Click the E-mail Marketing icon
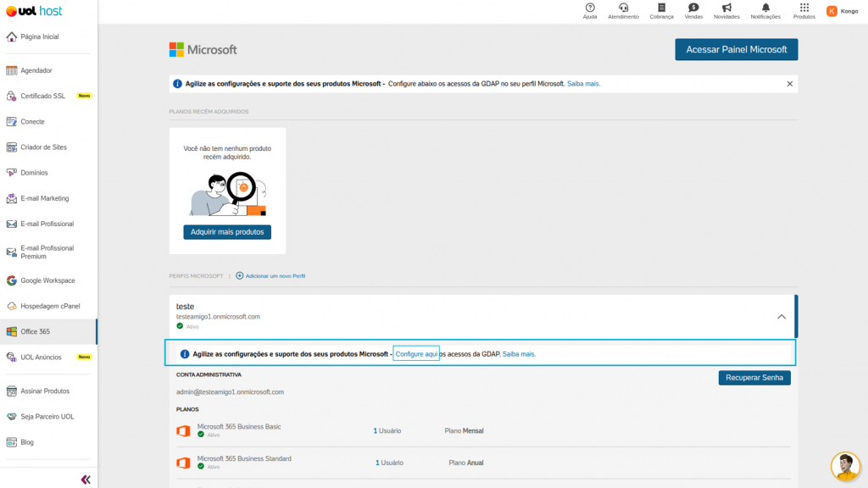The image size is (868, 488). [x=12, y=198]
